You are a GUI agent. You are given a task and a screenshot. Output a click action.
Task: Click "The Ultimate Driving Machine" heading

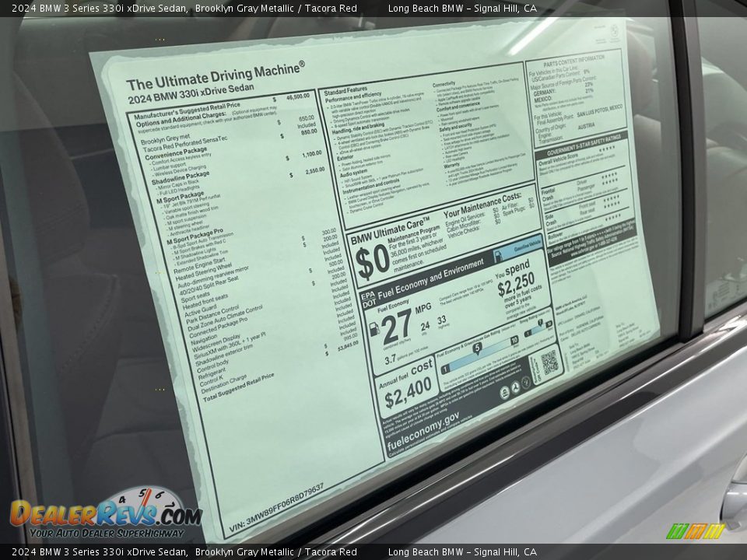[216, 76]
